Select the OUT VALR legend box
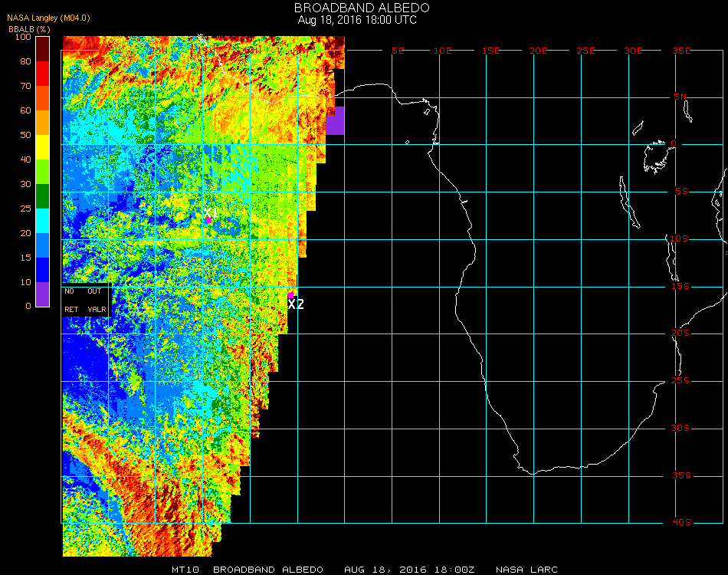This screenshot has height=575, width=728. [97, 300]
